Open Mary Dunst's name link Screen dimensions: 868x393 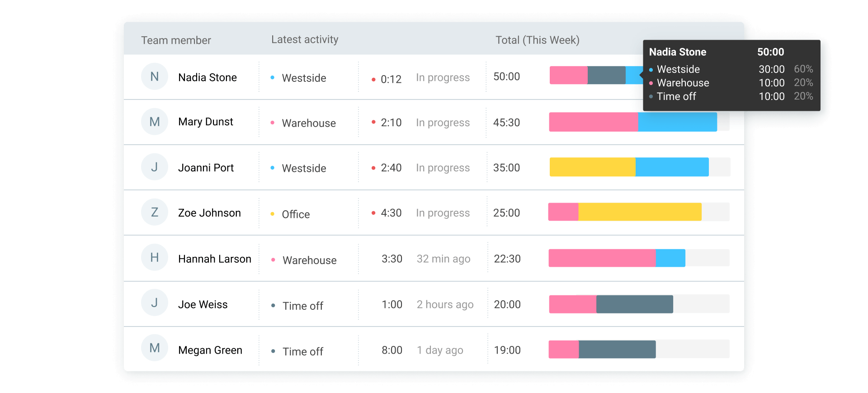(x=206, y=122)
